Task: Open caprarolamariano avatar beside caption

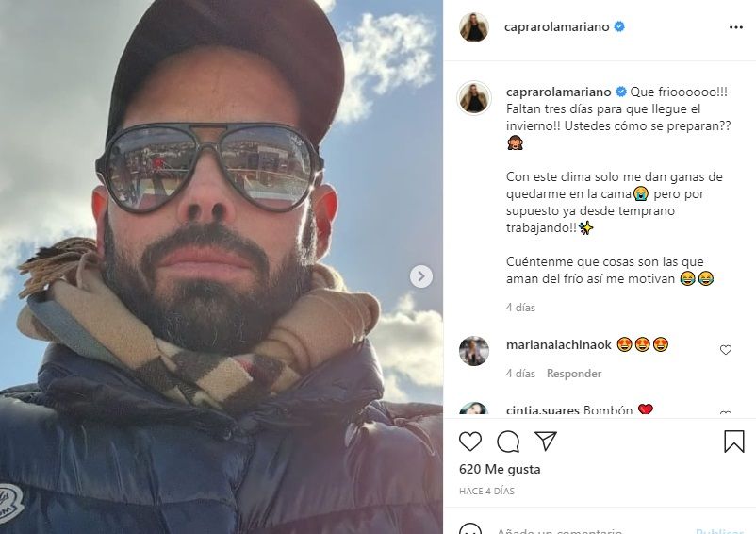Action: click(474, 98)
